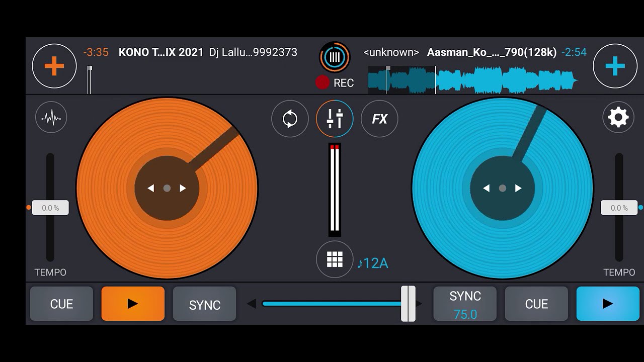Click the left deck position marker

[x=90, y=80]
